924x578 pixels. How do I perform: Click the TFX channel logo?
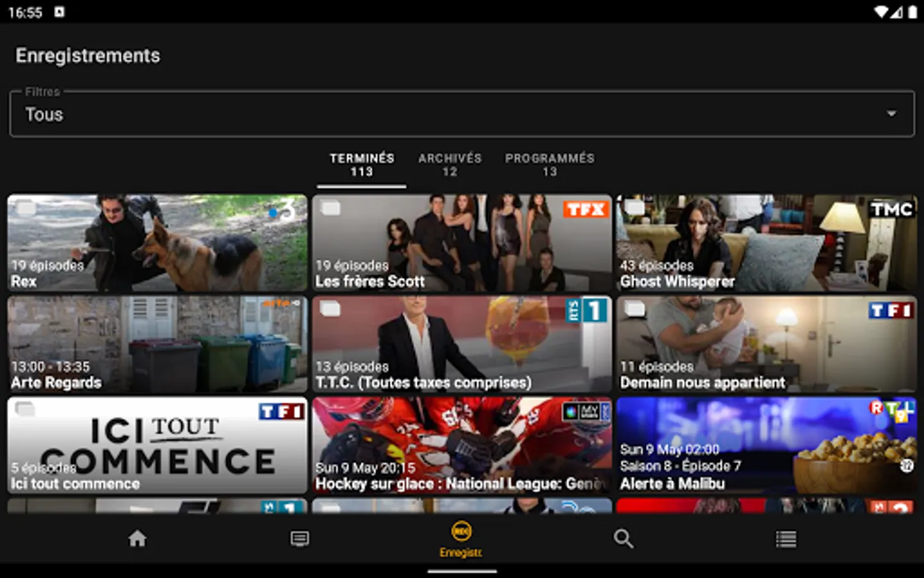coord(585,209)
